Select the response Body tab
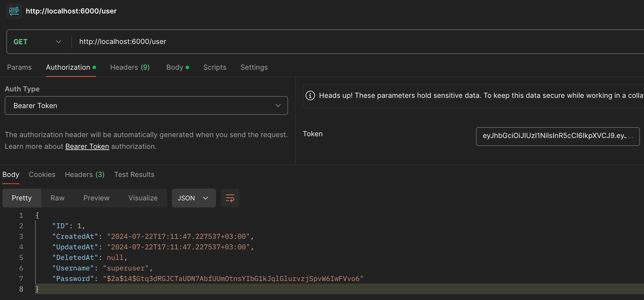The image size is (644, 300). pos(11,175)
